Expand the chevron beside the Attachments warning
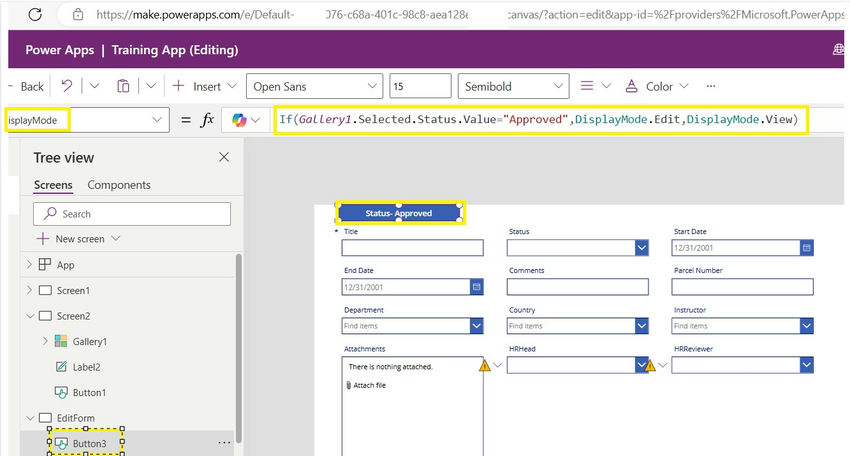The width and height of the screenshot is (850, 456). coord(498,365)
